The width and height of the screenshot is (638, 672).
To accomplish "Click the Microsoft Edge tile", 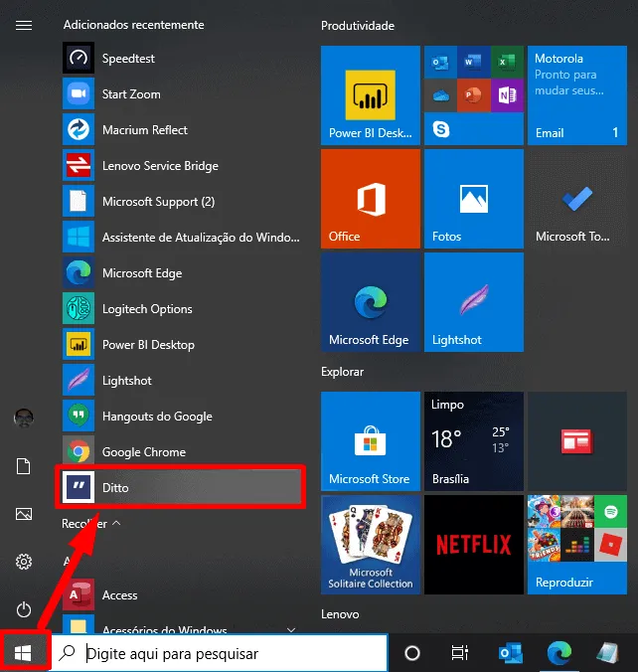I will 371,302.
